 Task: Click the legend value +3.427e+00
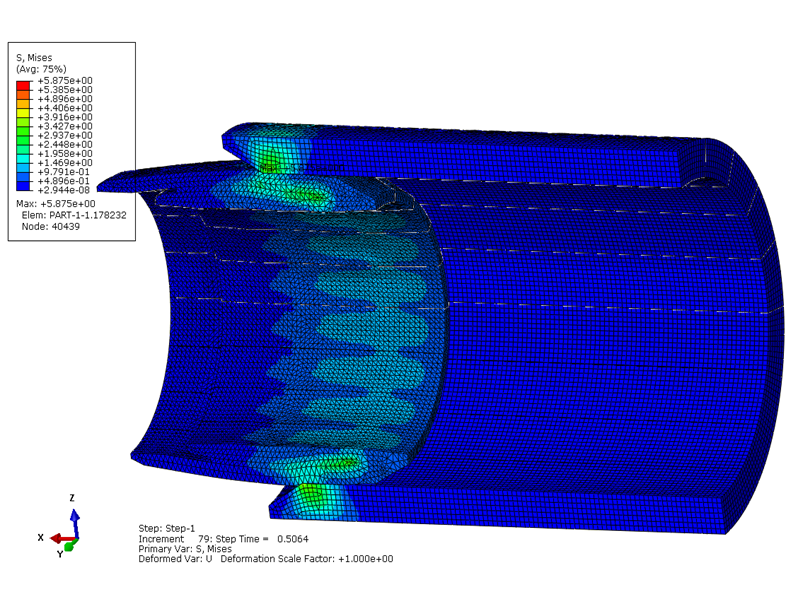65,126
